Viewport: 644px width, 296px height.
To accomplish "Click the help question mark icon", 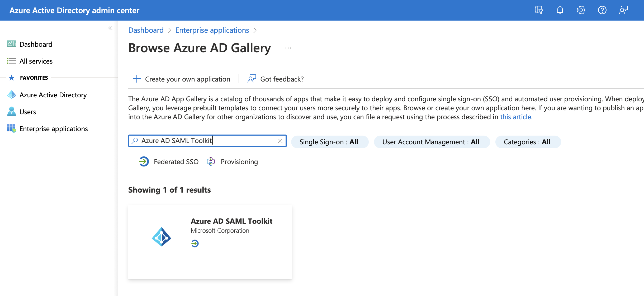I will (x=603, y=10).
